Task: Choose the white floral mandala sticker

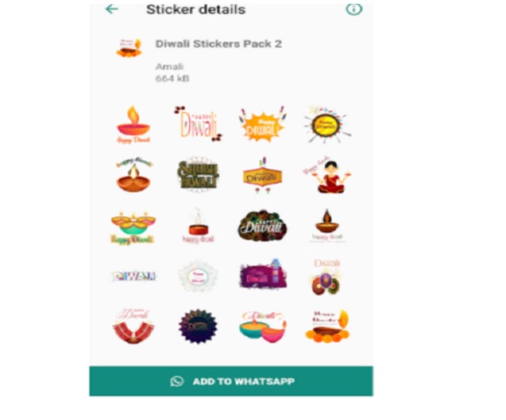Action: [198, 276]
